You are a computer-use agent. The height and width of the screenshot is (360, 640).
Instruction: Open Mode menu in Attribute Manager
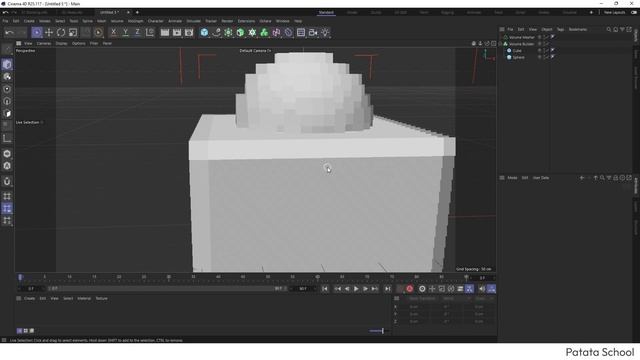click(512, 178)
